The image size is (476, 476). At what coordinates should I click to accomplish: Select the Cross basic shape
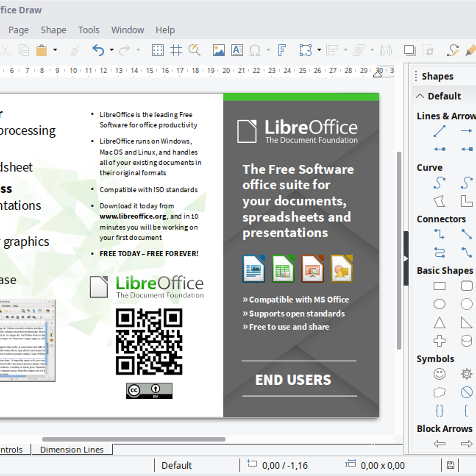pos(439,341)
